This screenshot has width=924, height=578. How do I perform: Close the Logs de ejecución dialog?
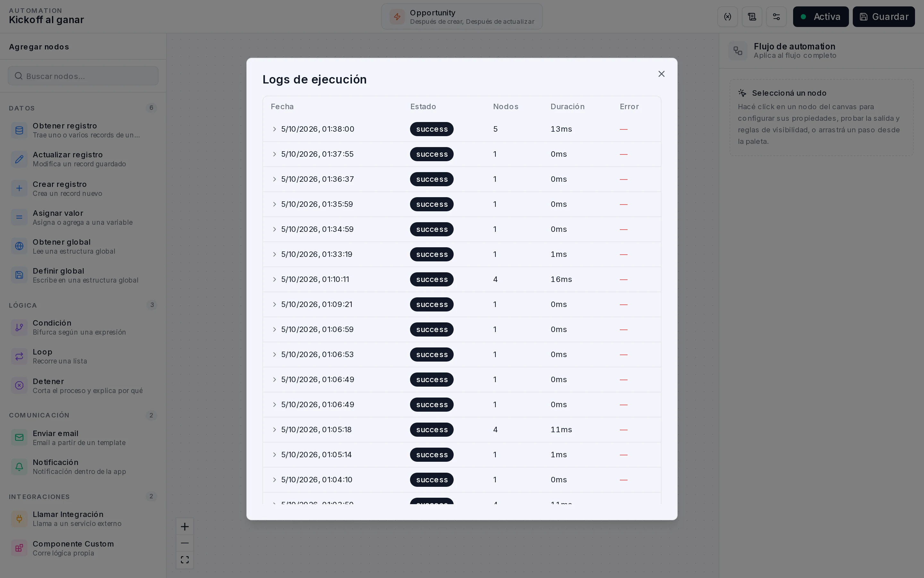tap(661, 74)
